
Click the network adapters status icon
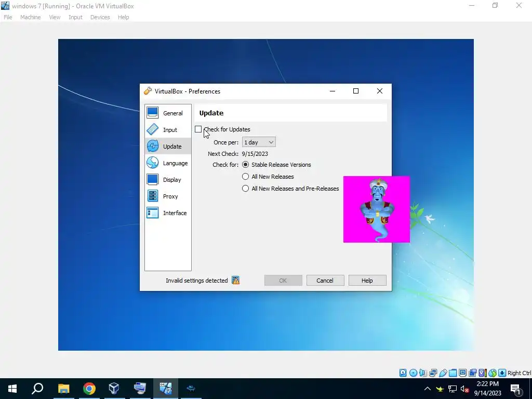pos(433,373)
